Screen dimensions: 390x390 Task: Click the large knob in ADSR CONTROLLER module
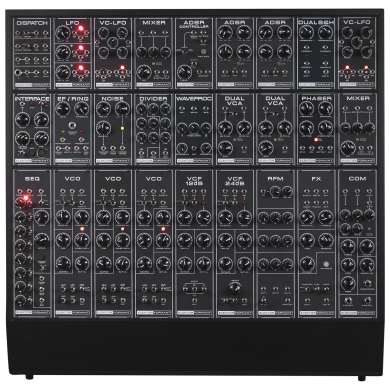(x=184, y=72)
